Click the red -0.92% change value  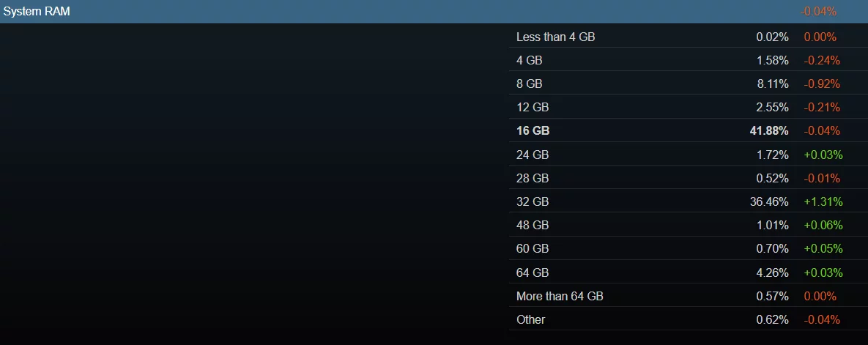821,84
